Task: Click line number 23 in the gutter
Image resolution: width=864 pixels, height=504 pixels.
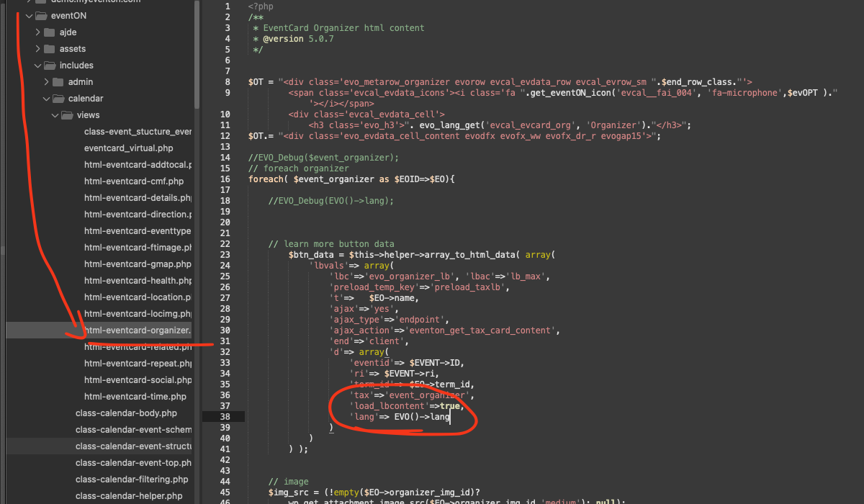Action: tap(225, 254)
